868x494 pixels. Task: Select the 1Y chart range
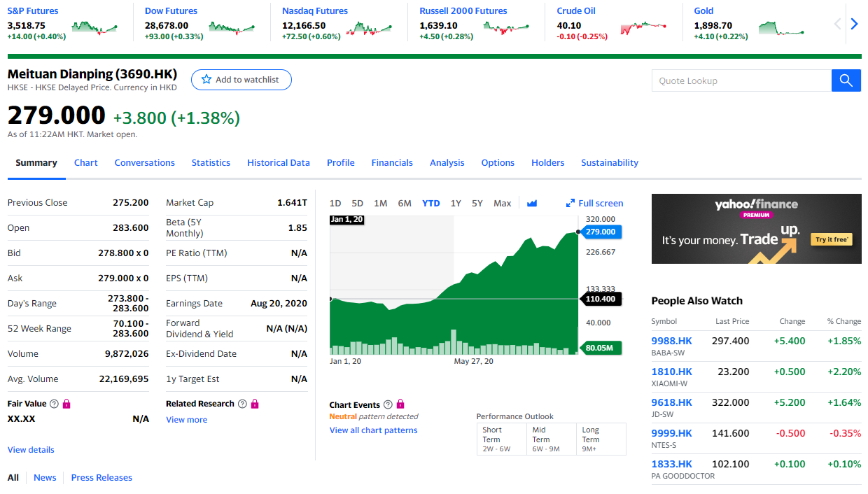[456, 203]
